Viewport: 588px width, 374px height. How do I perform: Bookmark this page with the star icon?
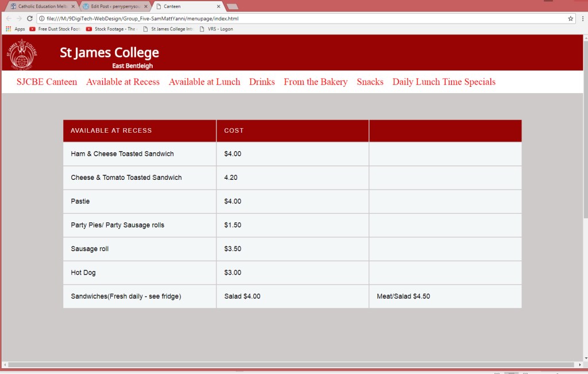pos(570,18)
